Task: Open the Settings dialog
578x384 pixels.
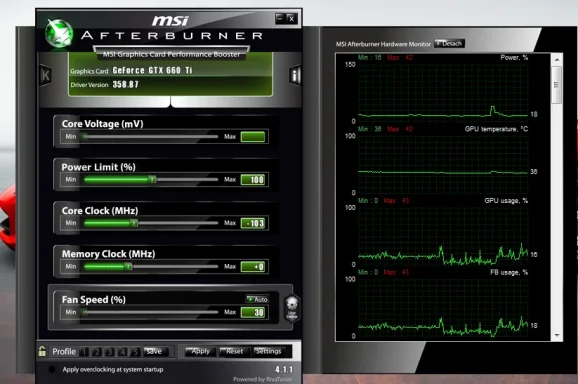Action: pyautogui.click(x=269, y=352)
